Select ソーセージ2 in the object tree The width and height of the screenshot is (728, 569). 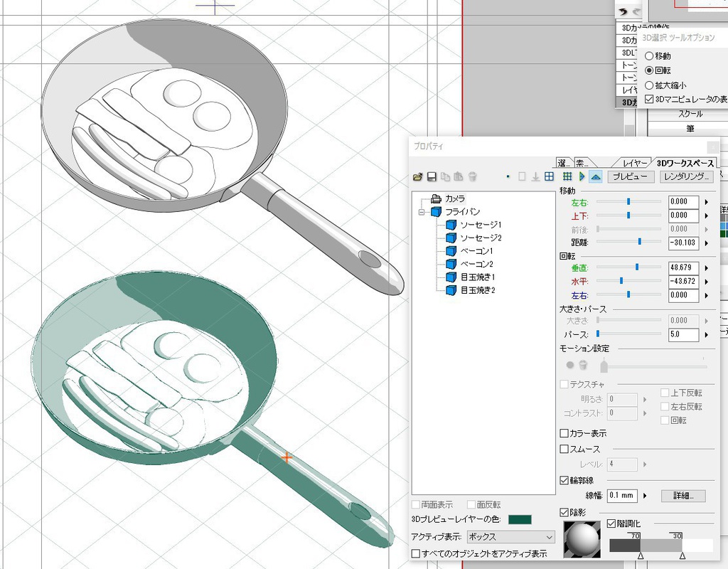point(481,238)
